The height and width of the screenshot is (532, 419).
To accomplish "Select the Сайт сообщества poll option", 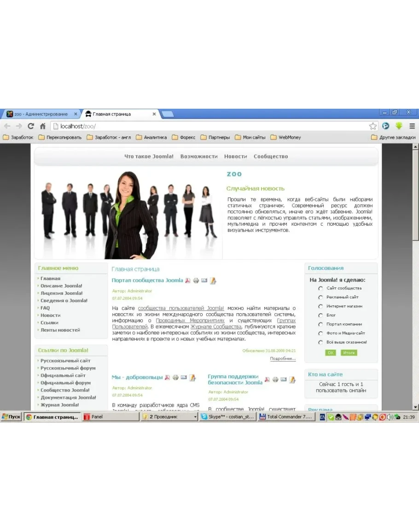I will (x=320, y=288).
